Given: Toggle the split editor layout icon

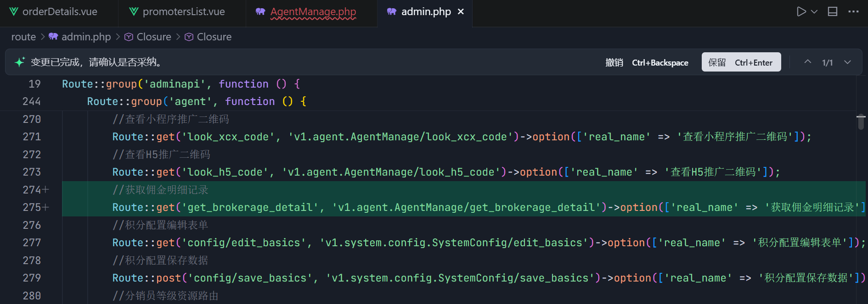Looking at the screenshot, I should pyautogui.click(x=833, y=12).
